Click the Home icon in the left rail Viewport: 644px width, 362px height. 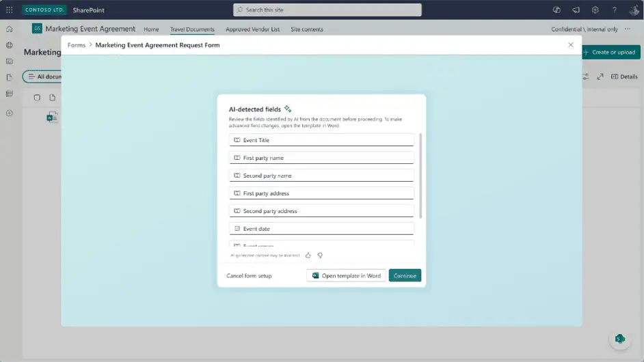click(10, 29)
